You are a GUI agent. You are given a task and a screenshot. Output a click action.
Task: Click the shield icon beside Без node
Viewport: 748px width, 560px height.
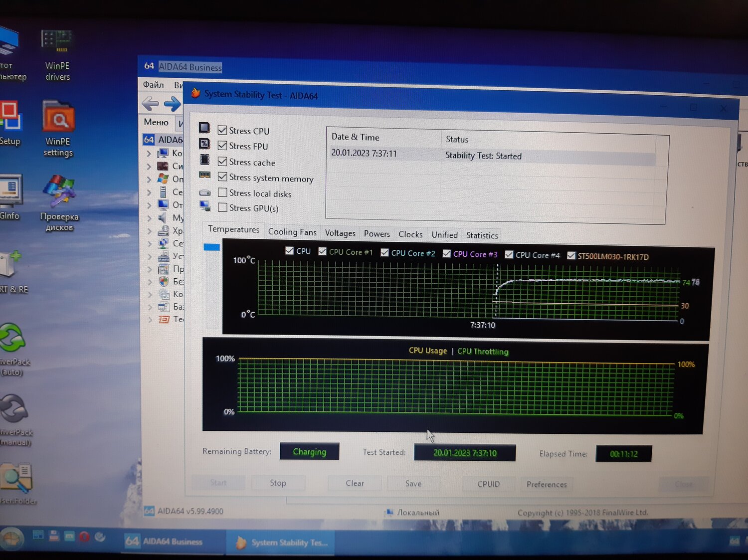pos(164,281)
